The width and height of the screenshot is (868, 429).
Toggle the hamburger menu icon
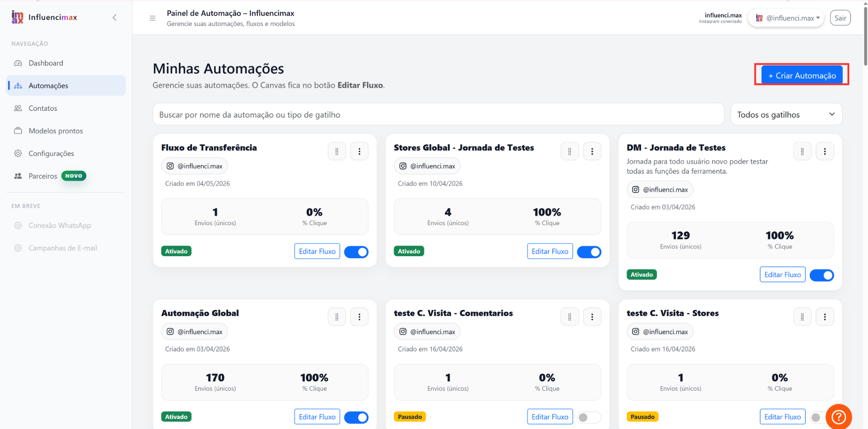pos(152,18)
